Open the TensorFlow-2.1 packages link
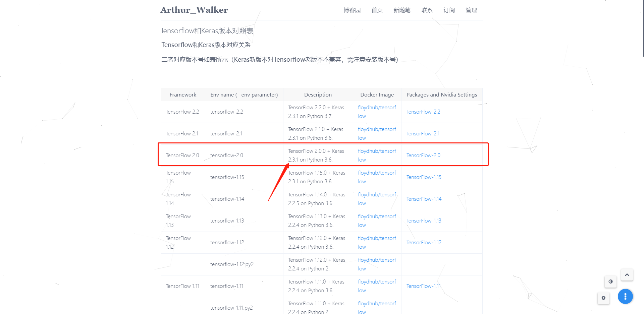Image resolution: width=644 pixels, height=314 pixels. pos(423,134)
